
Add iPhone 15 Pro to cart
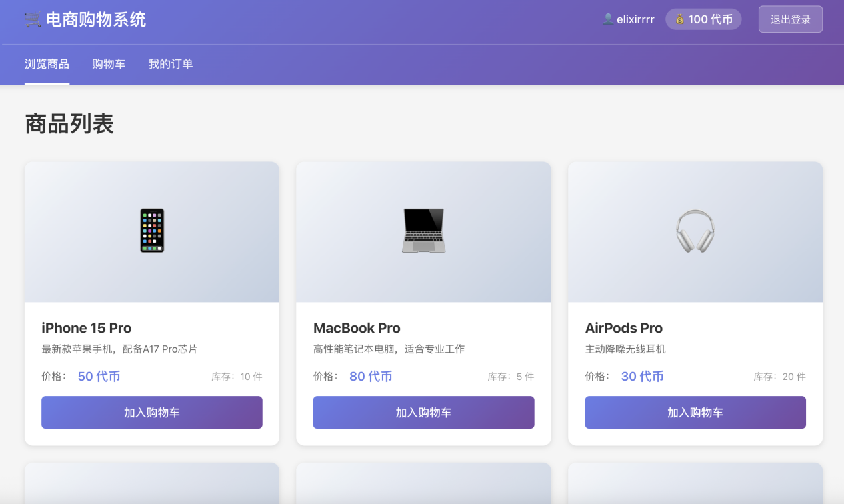point(152,413)
